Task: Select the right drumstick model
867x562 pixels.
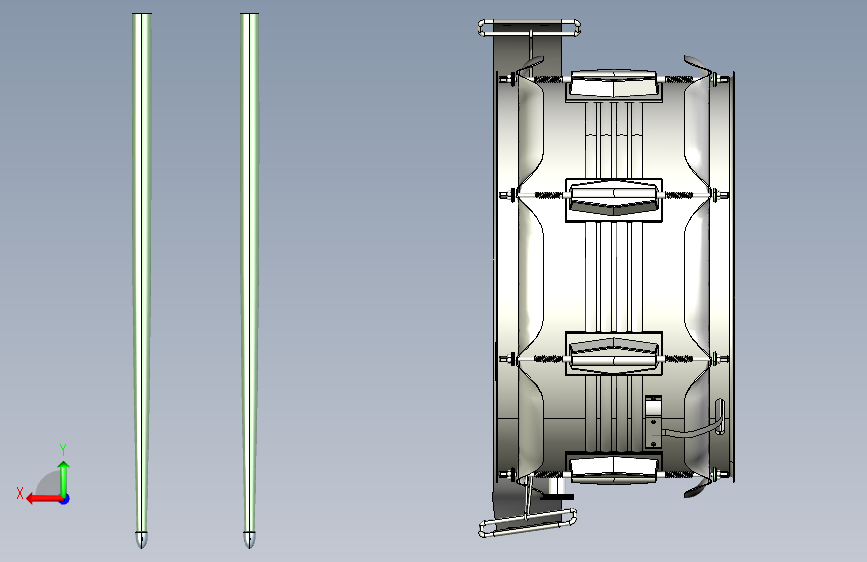Action: 249,280
